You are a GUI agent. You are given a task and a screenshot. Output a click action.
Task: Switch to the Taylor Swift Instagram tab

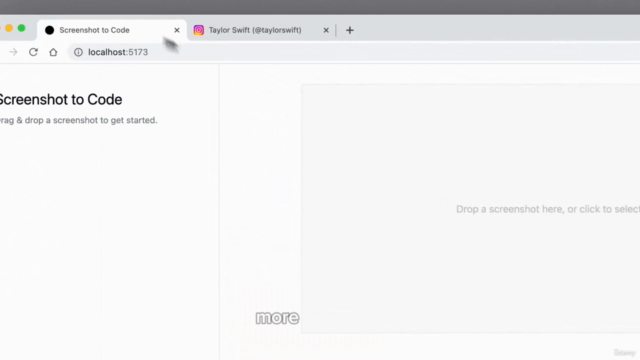pos(261,30)
